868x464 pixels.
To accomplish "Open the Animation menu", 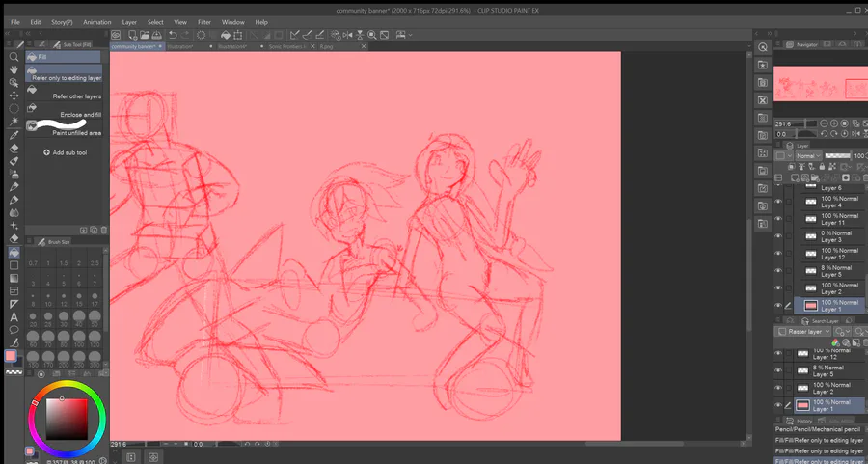I will (96, 22).
